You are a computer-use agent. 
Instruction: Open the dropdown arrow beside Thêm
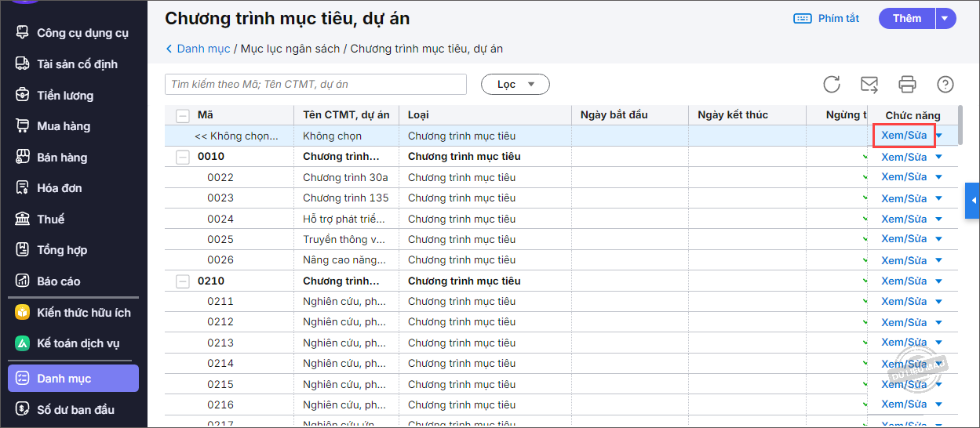(x=945, y=19)
